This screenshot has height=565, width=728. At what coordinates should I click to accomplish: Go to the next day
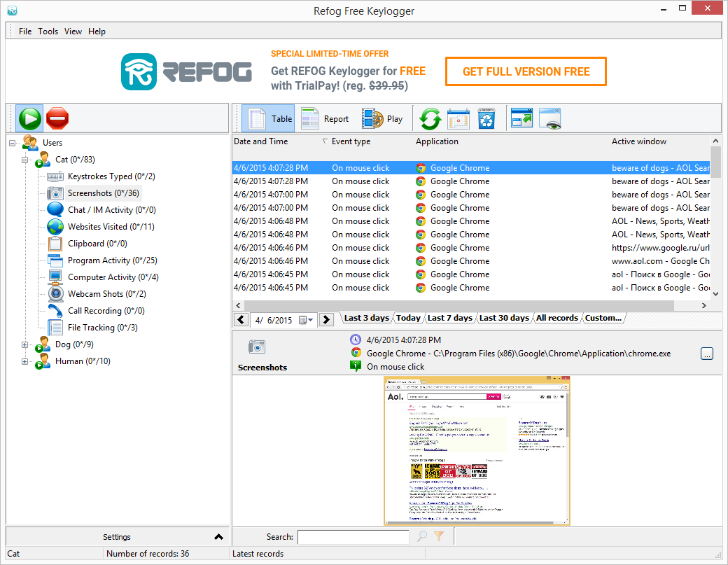326,319
